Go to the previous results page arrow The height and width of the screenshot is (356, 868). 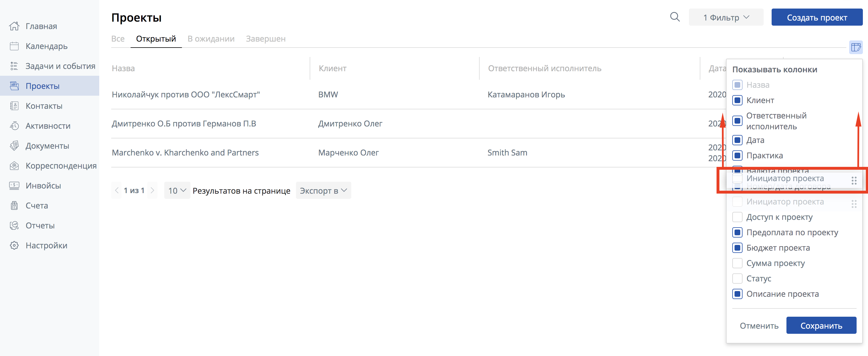(117, 191)
